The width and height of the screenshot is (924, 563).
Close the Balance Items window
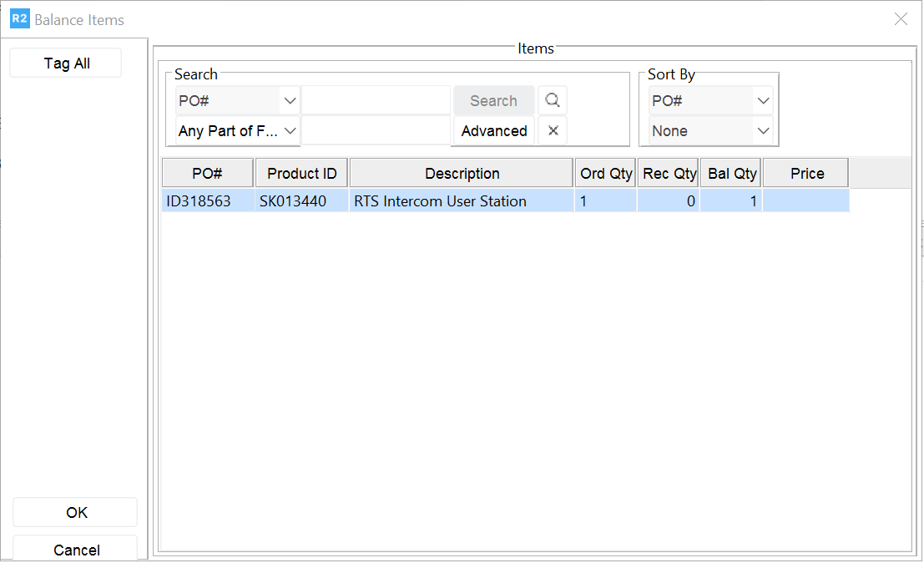pos(901,19)
